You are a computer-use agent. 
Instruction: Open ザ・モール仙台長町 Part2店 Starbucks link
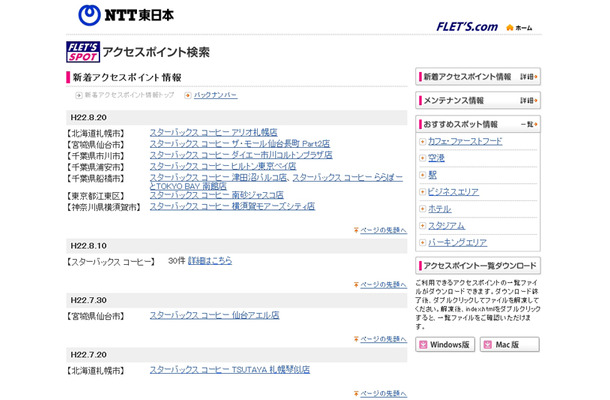pyautogui.click(x=240, y=144)
